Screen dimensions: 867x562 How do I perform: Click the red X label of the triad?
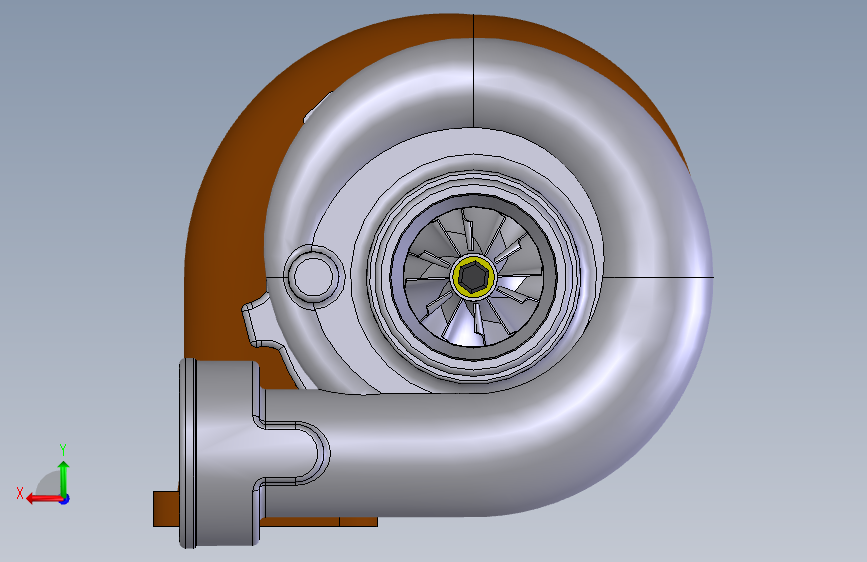pyautogui.click(x=20, y=493)
